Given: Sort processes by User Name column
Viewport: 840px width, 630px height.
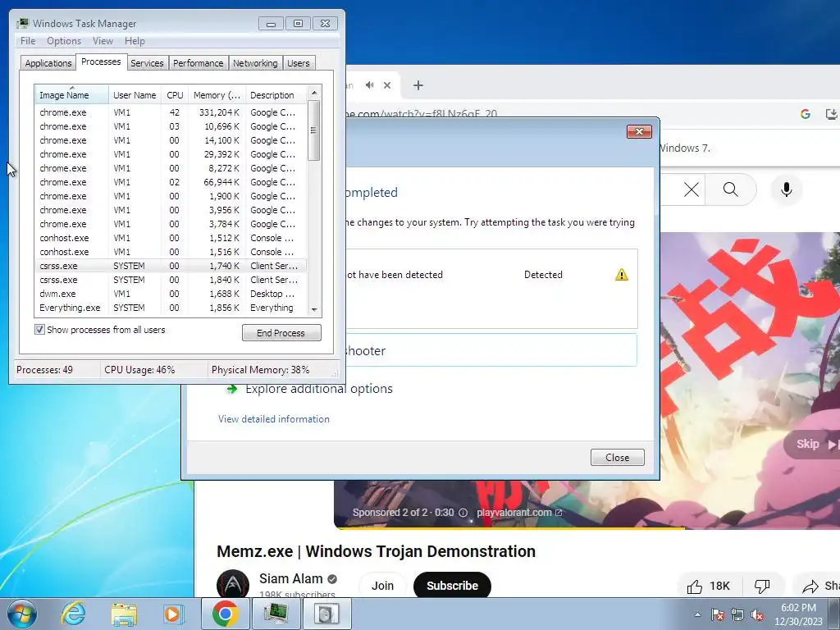Looking at the screenshot, I should [x=135, y=95].
